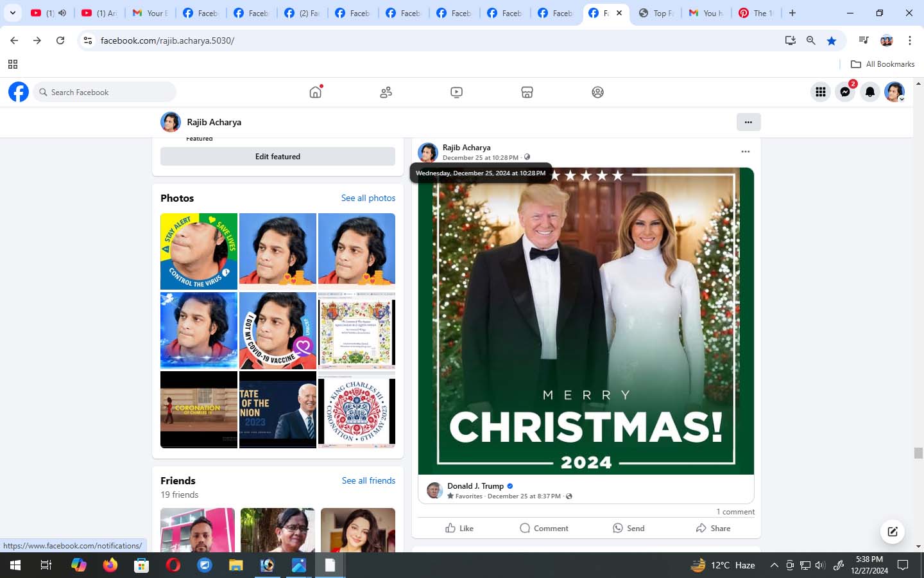Open See all friends link

pyautogui.click(x=368, y=480)
